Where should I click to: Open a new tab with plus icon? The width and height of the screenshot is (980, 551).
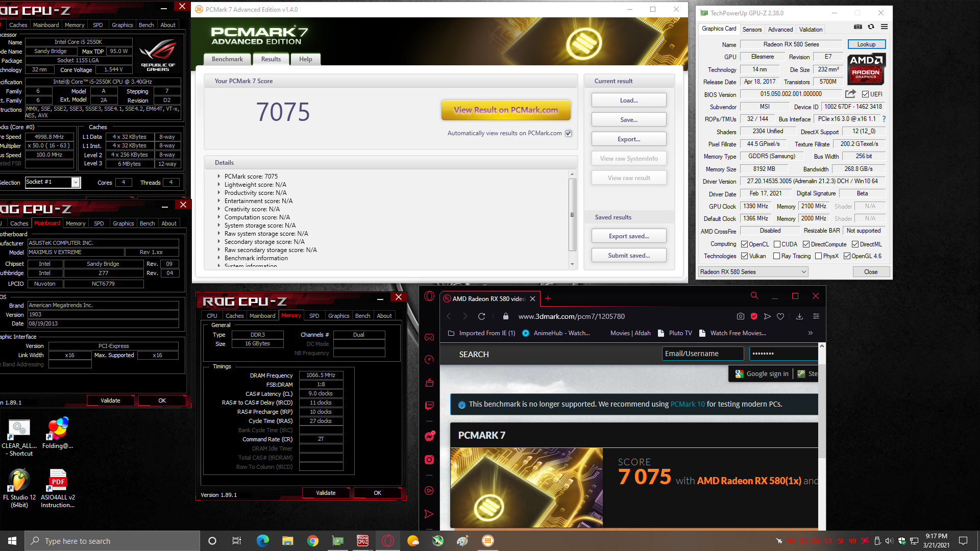[548, 298]
